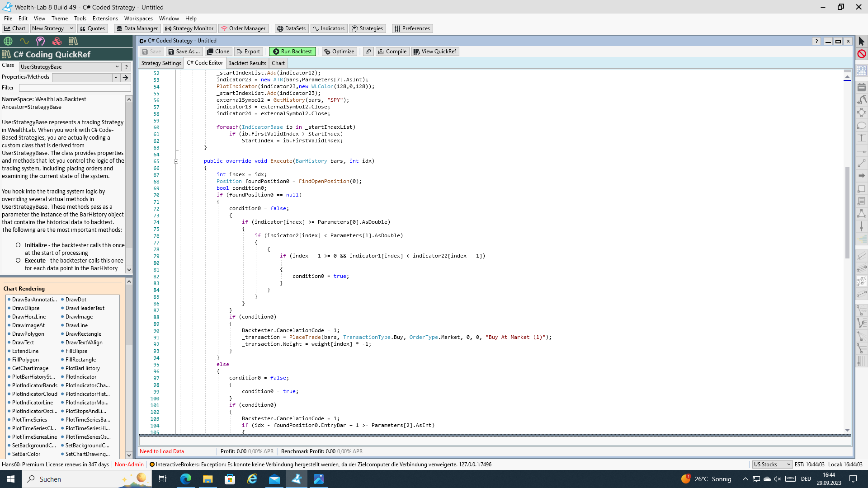Screen dimensions: 868x488
Task: Switch to the Backtest Results tab
Action: 247,63
